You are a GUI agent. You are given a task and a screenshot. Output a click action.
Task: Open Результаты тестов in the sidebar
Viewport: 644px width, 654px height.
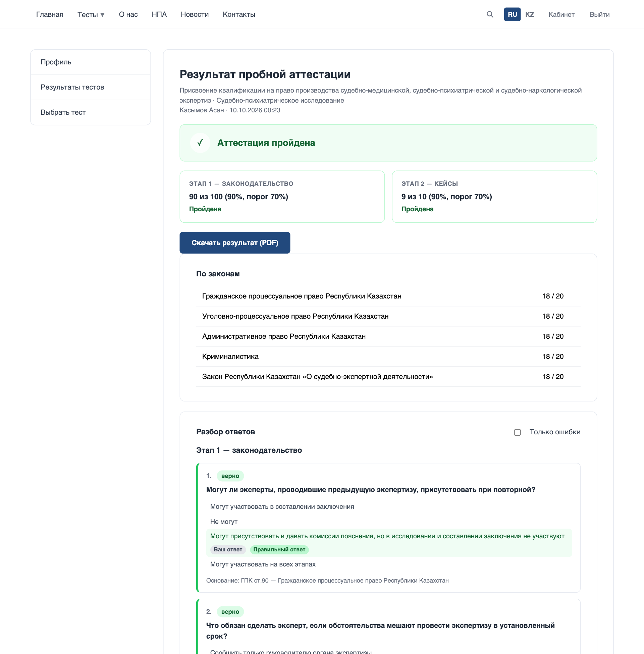[90, 87]
